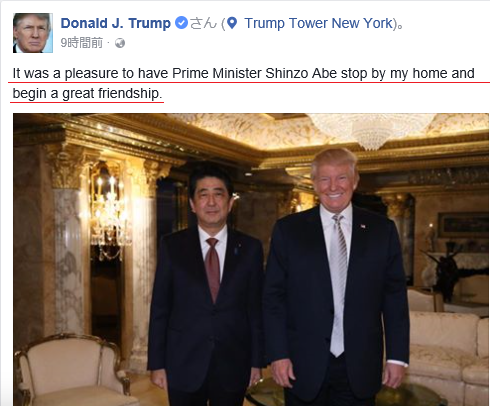Click the fluted marble column in the photo
490x406 pixels.
pos(68,260)
